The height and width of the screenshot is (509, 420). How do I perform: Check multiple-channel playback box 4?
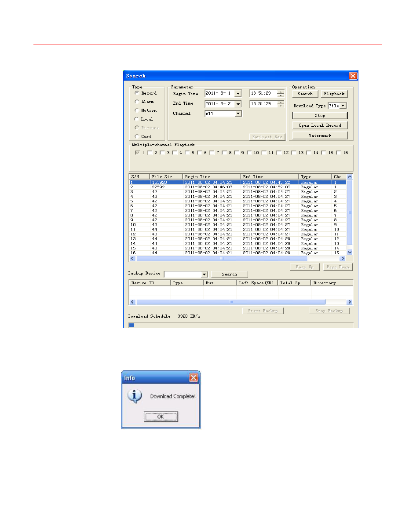[x=175, y=153]
